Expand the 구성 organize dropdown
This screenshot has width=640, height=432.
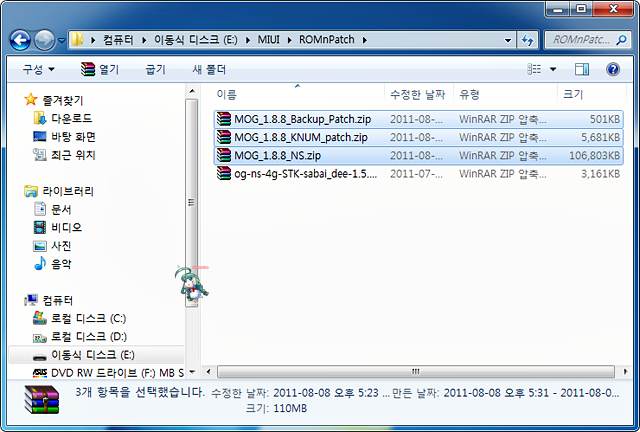click(38, 69)
